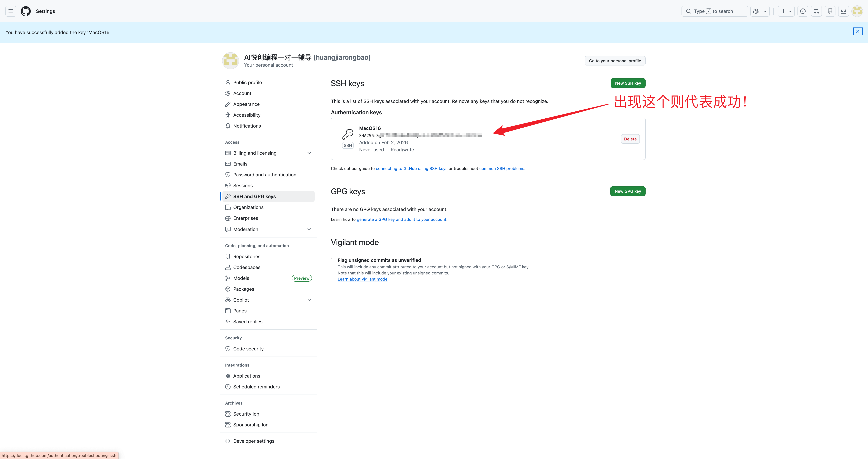Click the Password and authentication shield icon
Screen dimensions: 868x459
point(228,175)
